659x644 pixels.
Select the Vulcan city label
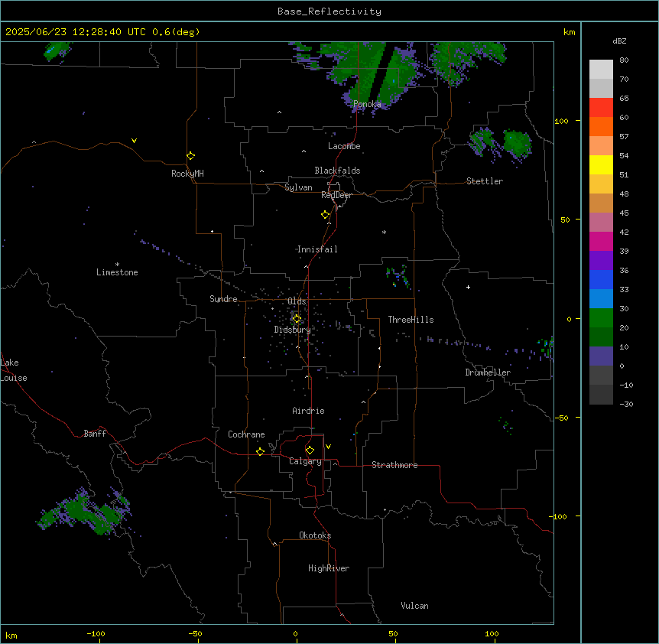(x=414, y=606)
